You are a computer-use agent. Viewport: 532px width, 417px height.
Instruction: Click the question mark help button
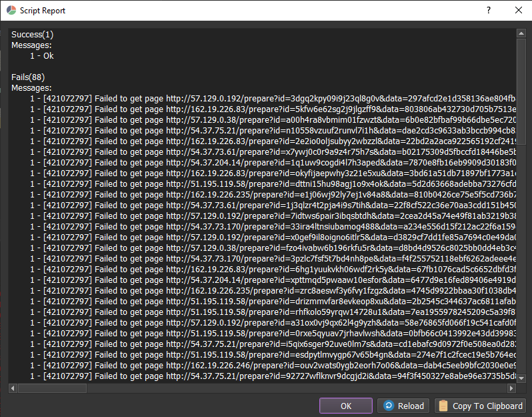[488, 11]
